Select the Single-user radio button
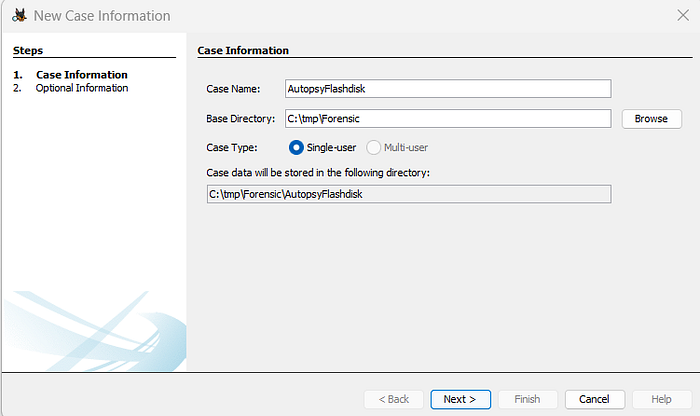The width and height of the screenshot is (700, 416). (x=296, y=147)
